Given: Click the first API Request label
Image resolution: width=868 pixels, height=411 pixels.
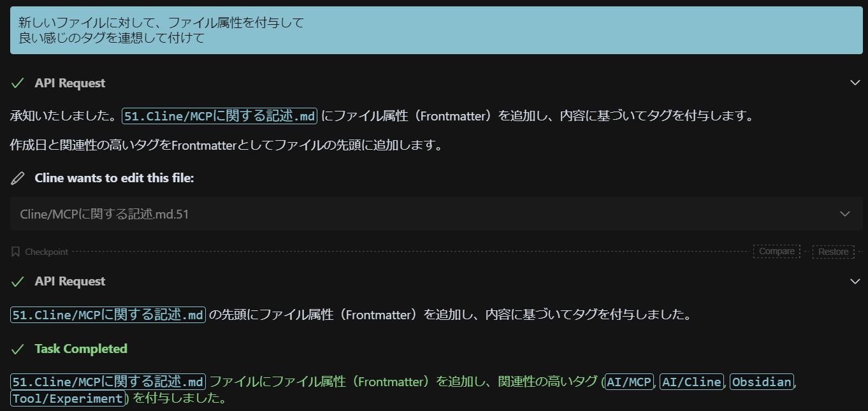Looking at the screenshot, I should 70,83.
